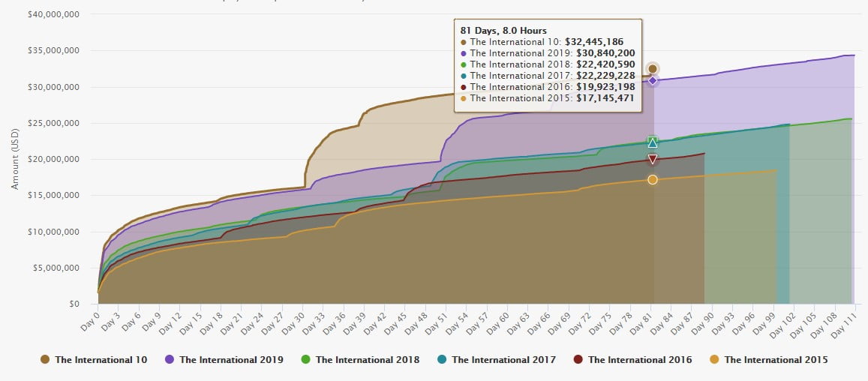Click the orange legend swatch for 2015
868x381 pixels.
pos(715,360)
